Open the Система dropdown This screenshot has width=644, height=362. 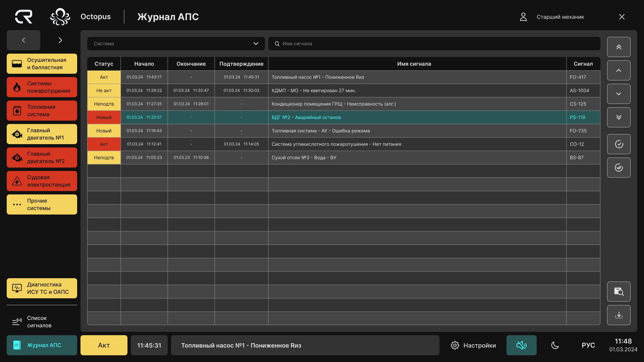coord(176,44)
